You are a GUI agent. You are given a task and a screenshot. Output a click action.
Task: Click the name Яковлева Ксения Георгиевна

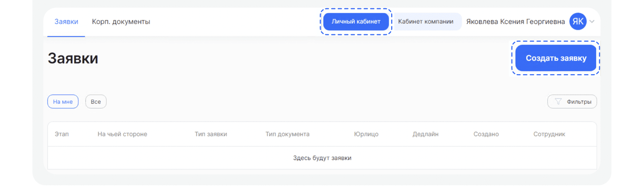[515, 22]
